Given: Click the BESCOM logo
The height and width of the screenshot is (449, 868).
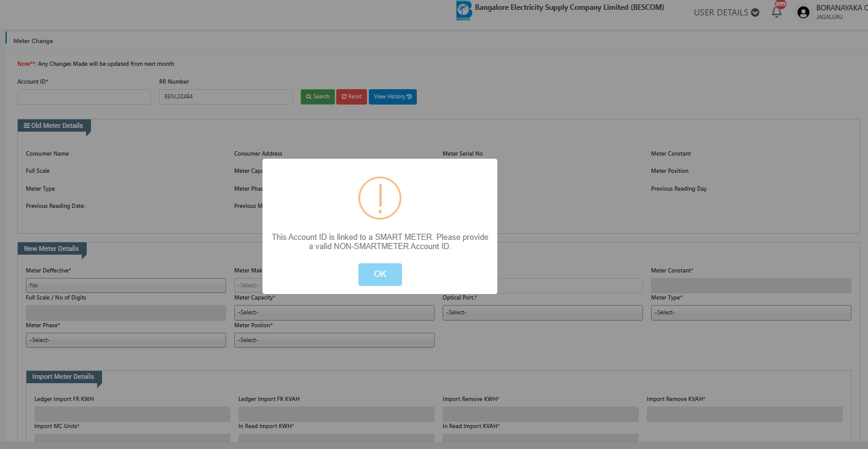Looking at the screenshot, I should pyautogui.click(x=464, y=11).
